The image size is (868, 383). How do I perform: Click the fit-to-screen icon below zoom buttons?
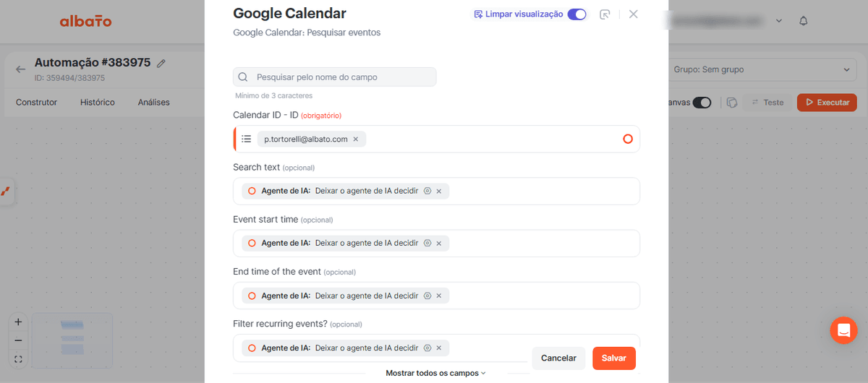[18, 359]
